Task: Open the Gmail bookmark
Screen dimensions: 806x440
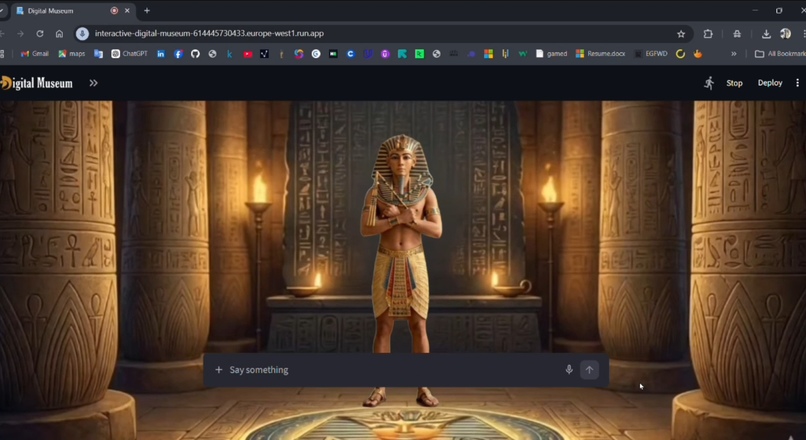Action: (34, 53)
